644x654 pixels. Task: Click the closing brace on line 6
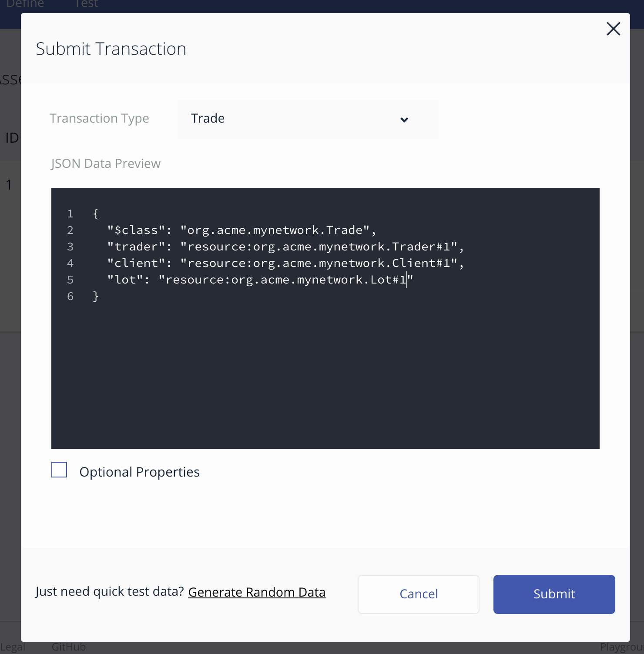point(96,296)
